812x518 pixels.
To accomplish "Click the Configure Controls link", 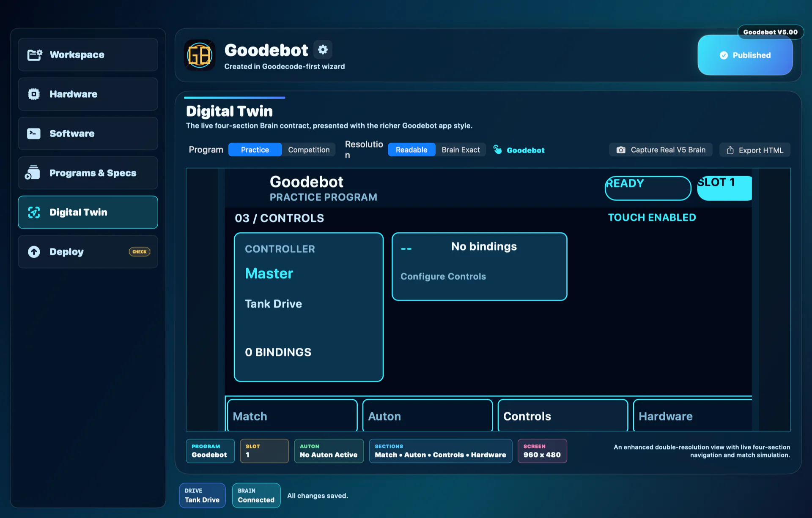I will point(443,276).
